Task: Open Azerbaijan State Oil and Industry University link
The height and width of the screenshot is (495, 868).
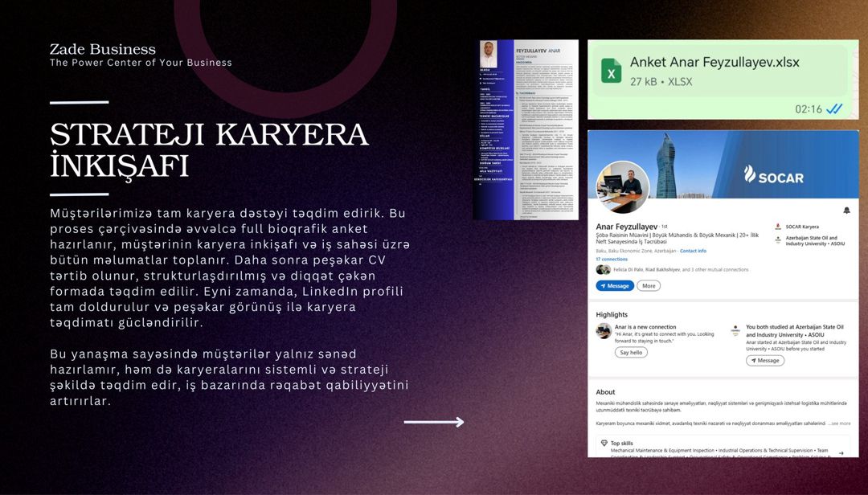Action: tap(816, 240)
